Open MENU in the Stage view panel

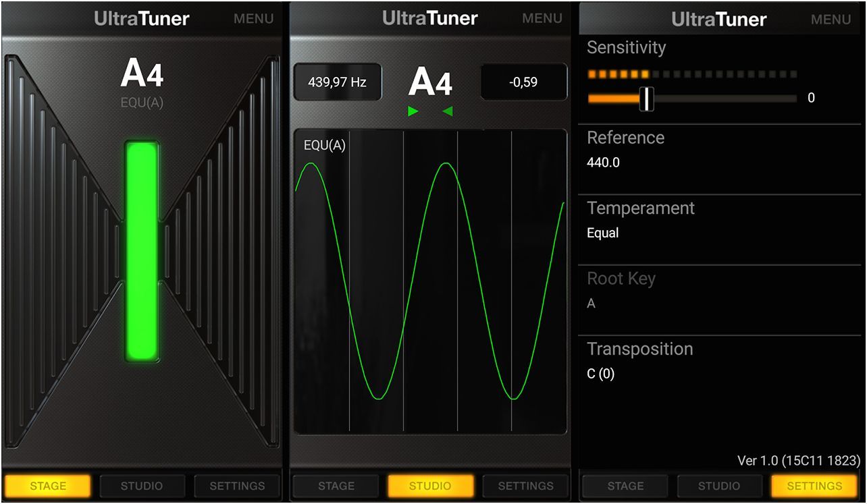(253, 19)
